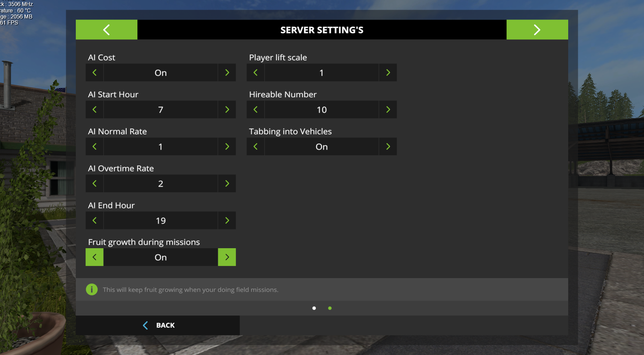Increase Hireable Number with right arrow
The image size is (644, 355).
[x=388, y=109]
